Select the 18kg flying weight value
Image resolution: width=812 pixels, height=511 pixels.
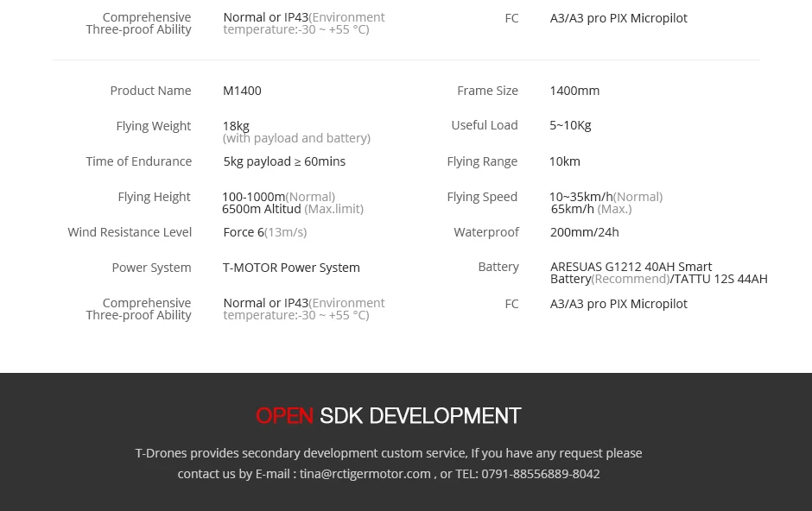[236, 126]
